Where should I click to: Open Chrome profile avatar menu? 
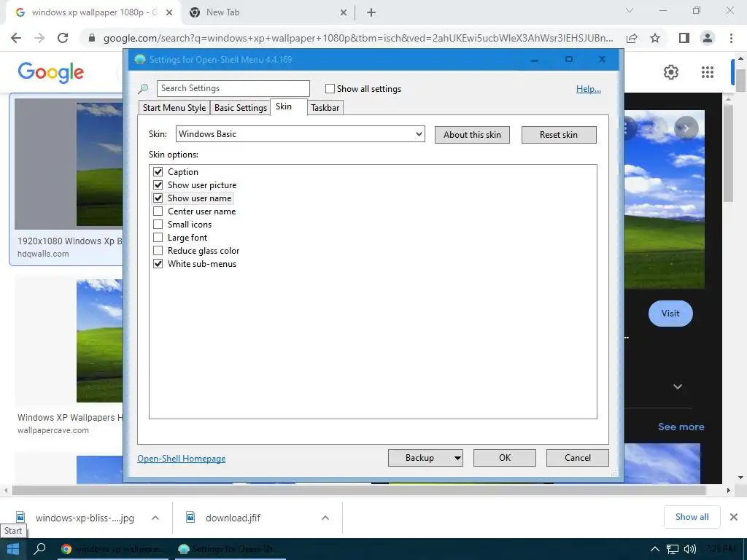[708, 38]
